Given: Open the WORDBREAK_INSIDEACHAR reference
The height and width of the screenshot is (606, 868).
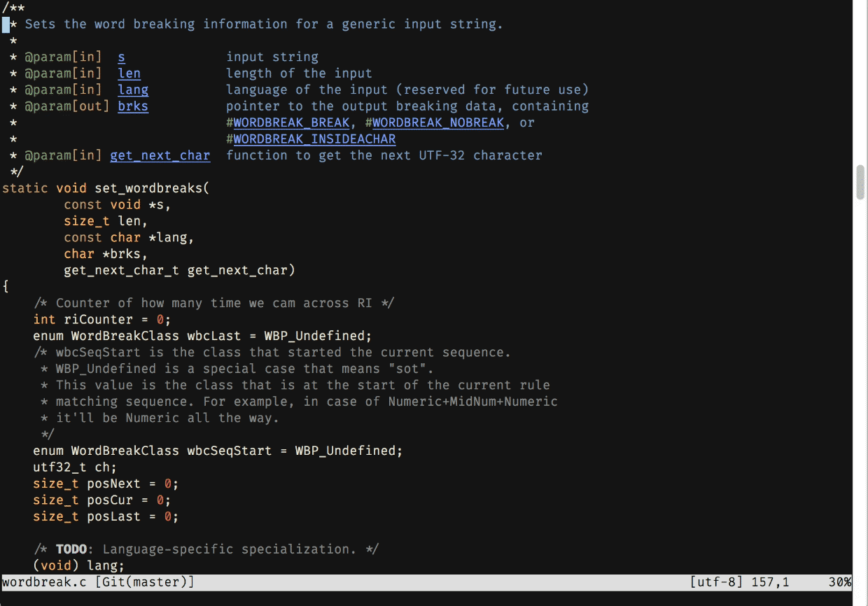Looking at the screenshot, I should pos(314,139).
